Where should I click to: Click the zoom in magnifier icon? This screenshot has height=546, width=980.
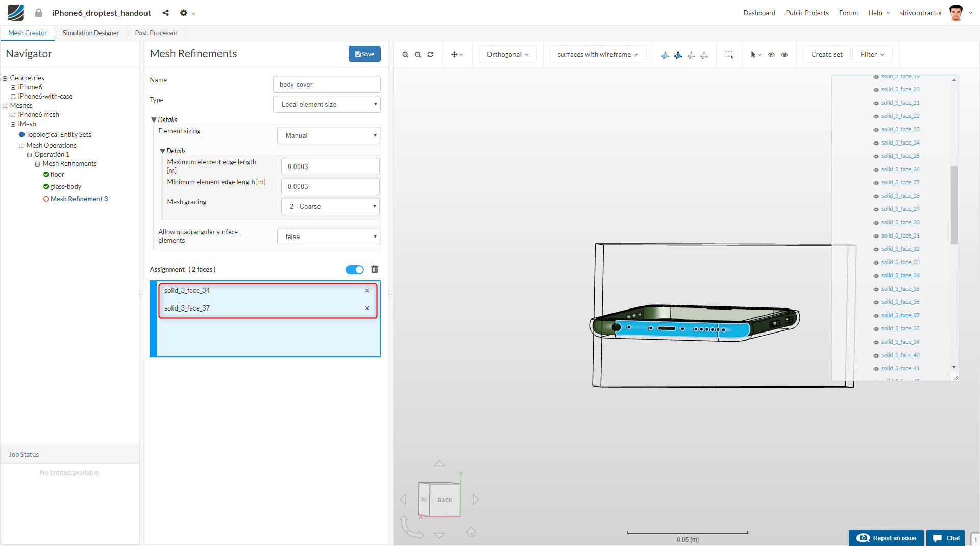(x=405, y=55)
